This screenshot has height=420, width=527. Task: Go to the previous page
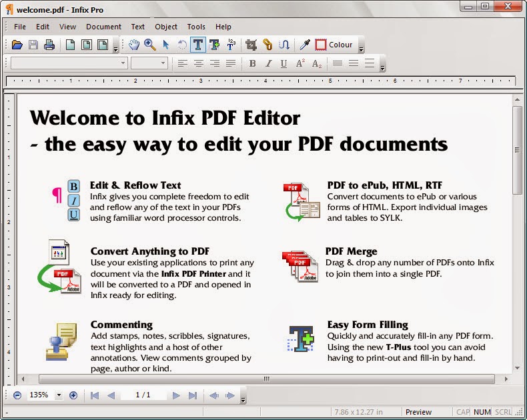click(111, 395)
